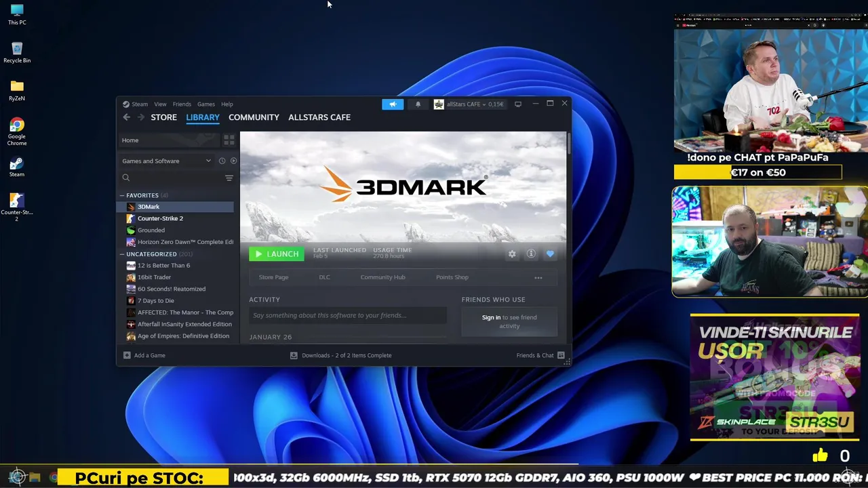The height and width of the screenshot is (488, 868).
Task: Click the activity comment input field
Action: tap(347, 315)
